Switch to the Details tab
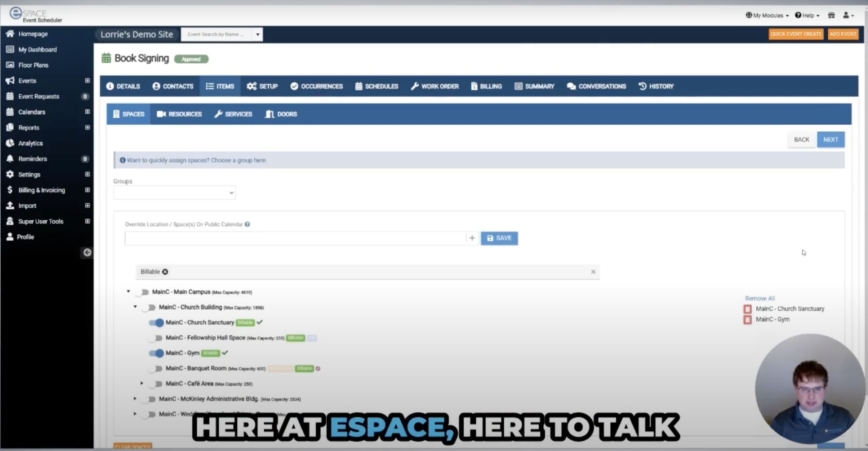The width and height of the screenshot is (868, 451). pyautogui.click(x=123, y=86)
